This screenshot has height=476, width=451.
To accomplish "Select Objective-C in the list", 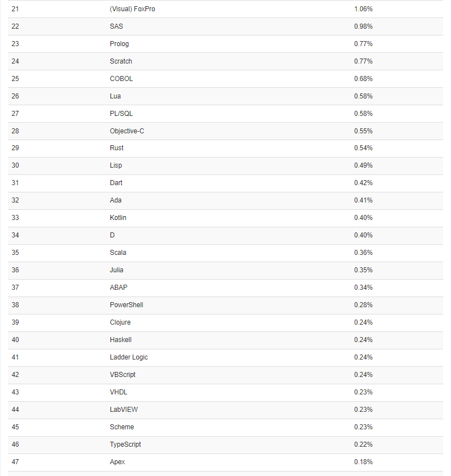I will 127,131.
